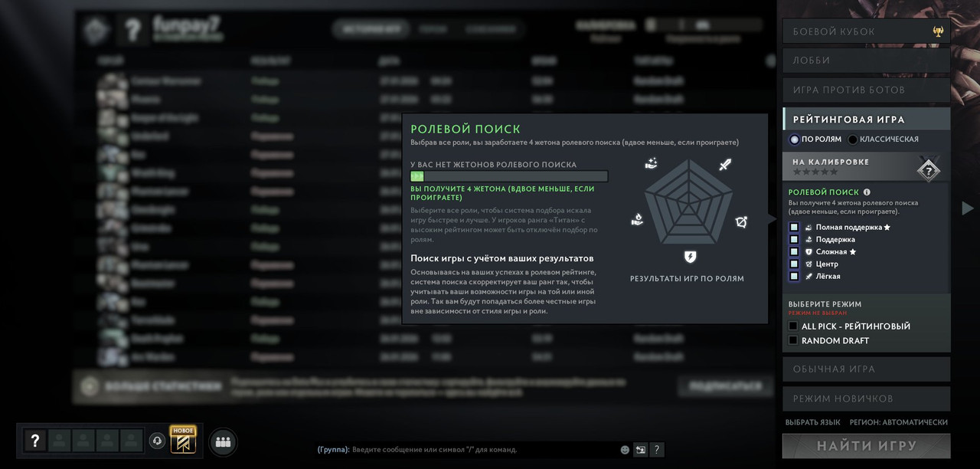This screenshot has height=469, width=980.
Task: Expand the Лобби section
Action: (x=866, y=61)
